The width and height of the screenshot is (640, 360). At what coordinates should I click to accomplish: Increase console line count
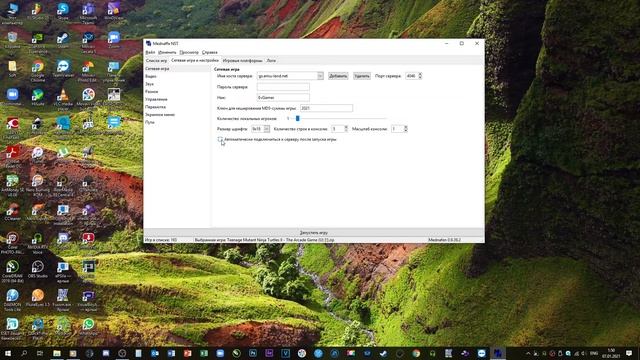click(346, 127)
